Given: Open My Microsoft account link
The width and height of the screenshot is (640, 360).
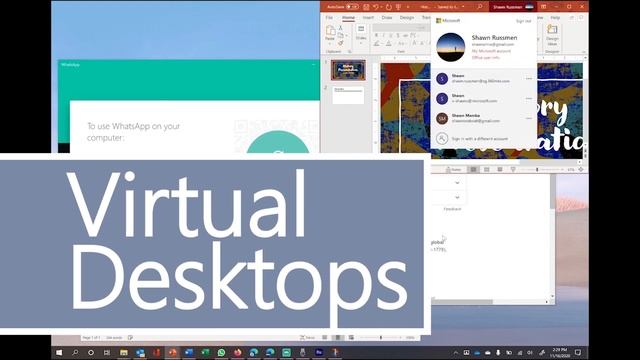Looking at the screenshot, I should 491,51.
